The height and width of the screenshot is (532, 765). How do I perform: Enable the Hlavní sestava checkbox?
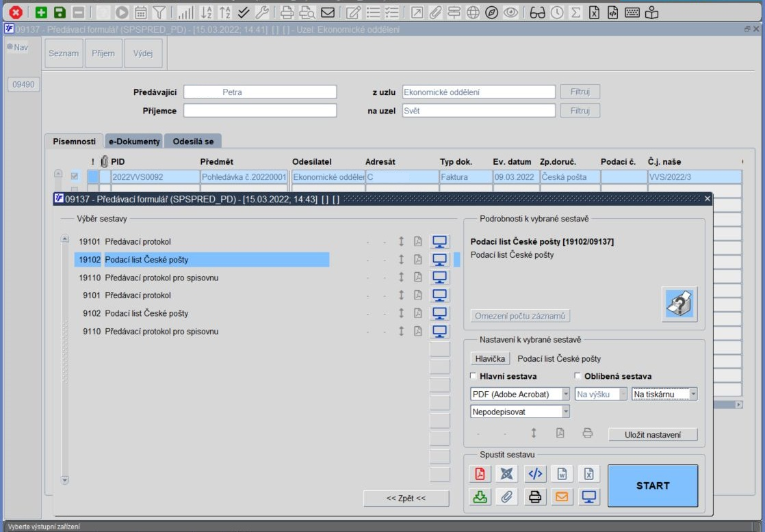coord(473,376)
